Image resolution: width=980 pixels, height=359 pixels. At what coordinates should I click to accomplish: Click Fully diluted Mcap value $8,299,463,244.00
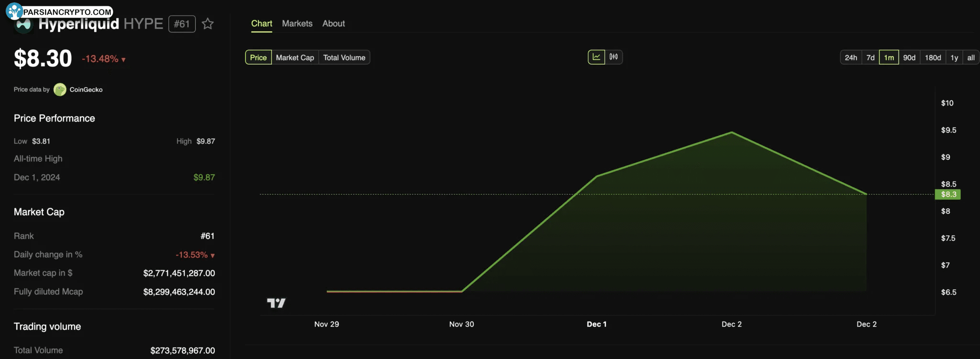click(179, 292)
